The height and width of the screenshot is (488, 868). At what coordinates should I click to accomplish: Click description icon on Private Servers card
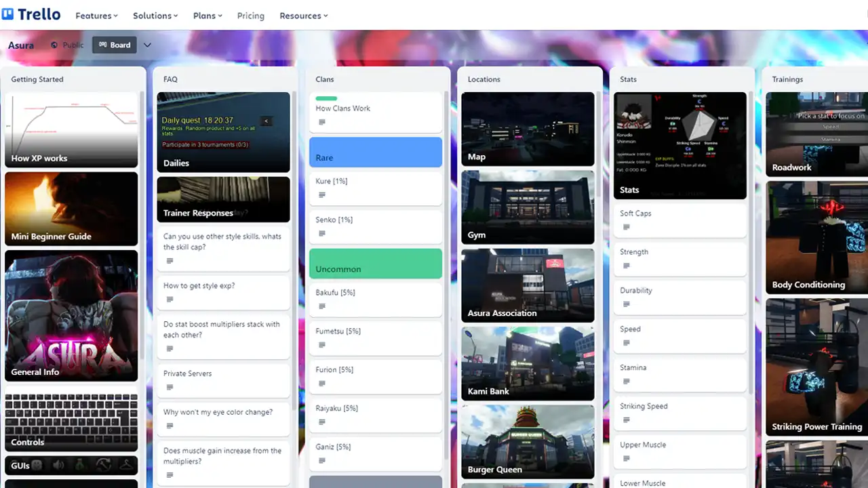click(x=170, y=388)
